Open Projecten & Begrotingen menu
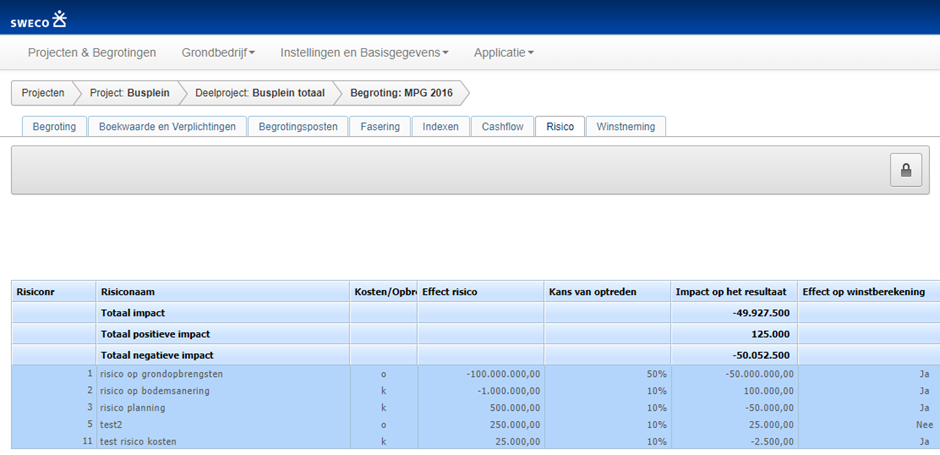Screen dimensions: 940x455 tap(94, 52)
